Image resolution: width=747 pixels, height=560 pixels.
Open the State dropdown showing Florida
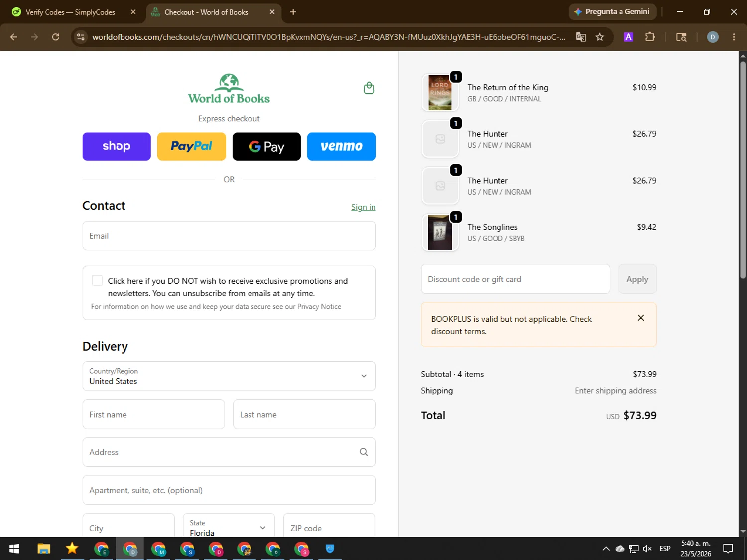(229, 525)
